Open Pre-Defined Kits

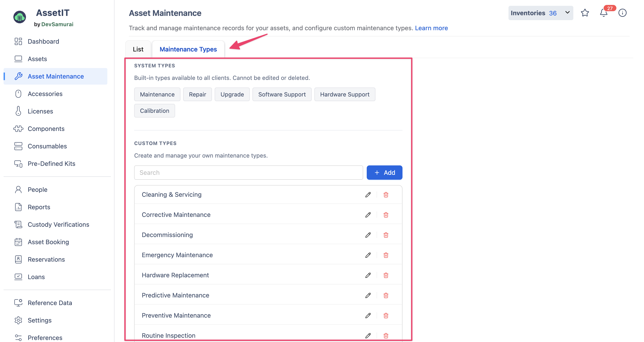coord(55,164)
